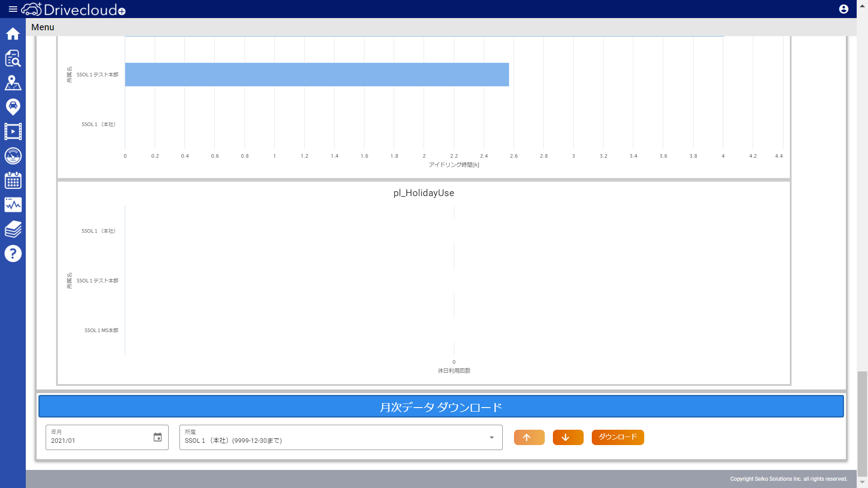Open the hamburger menu
The height and width of the screenshot is (488, 868).
click(x=13, y=9)
